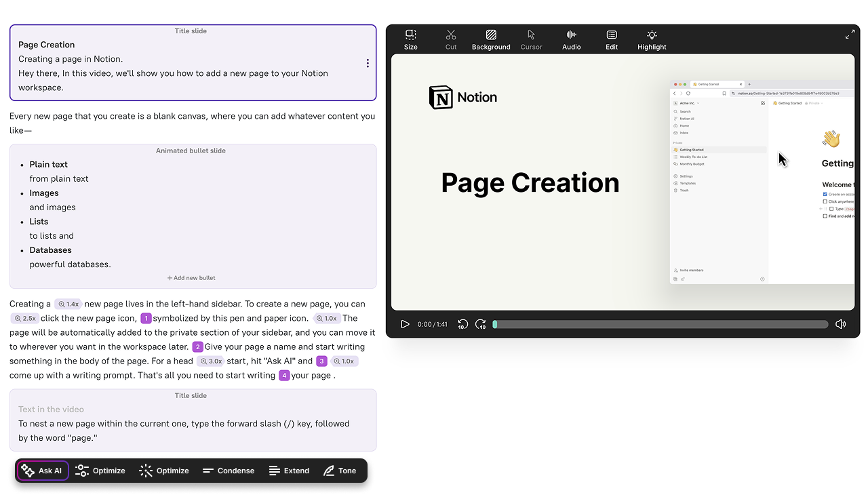Click "powerful databases." bullet text
The width and height of the screenshot is (868, 495).
point(70,264)
